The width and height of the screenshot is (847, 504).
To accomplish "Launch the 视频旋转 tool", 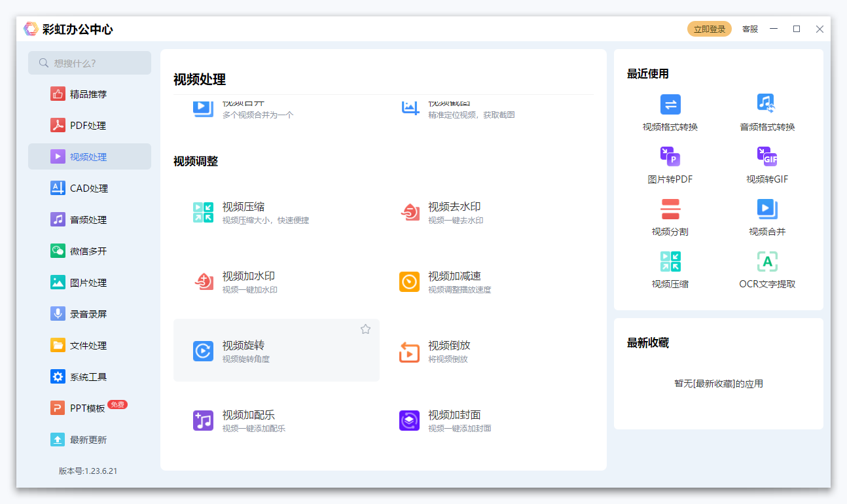I will [x=276, y=350].
